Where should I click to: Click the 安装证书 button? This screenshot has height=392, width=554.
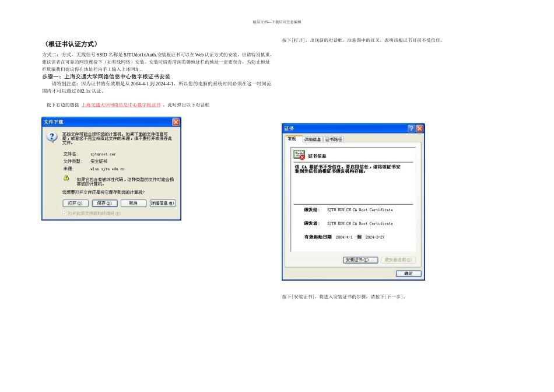(x=360, y=260)
